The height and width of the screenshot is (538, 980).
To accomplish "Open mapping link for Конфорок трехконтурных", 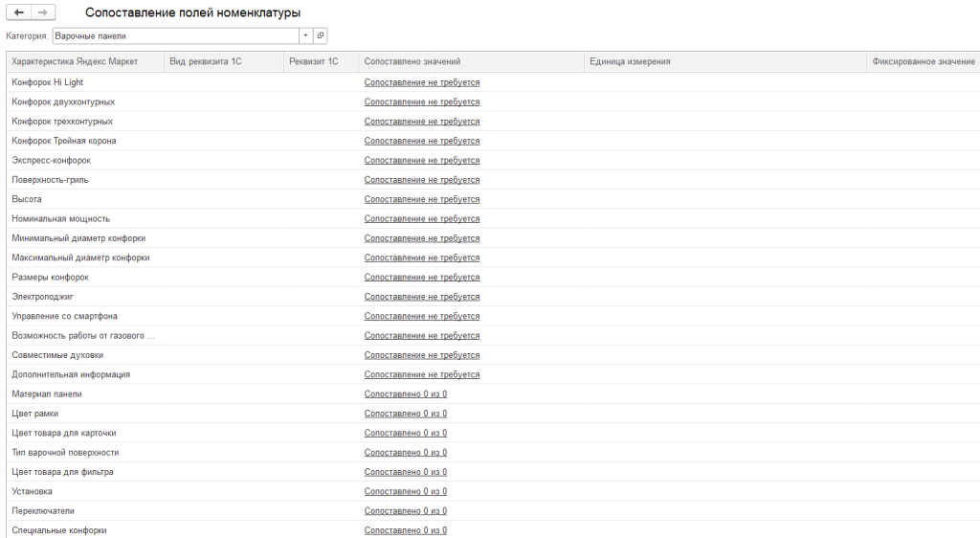I will coord(422,122).
